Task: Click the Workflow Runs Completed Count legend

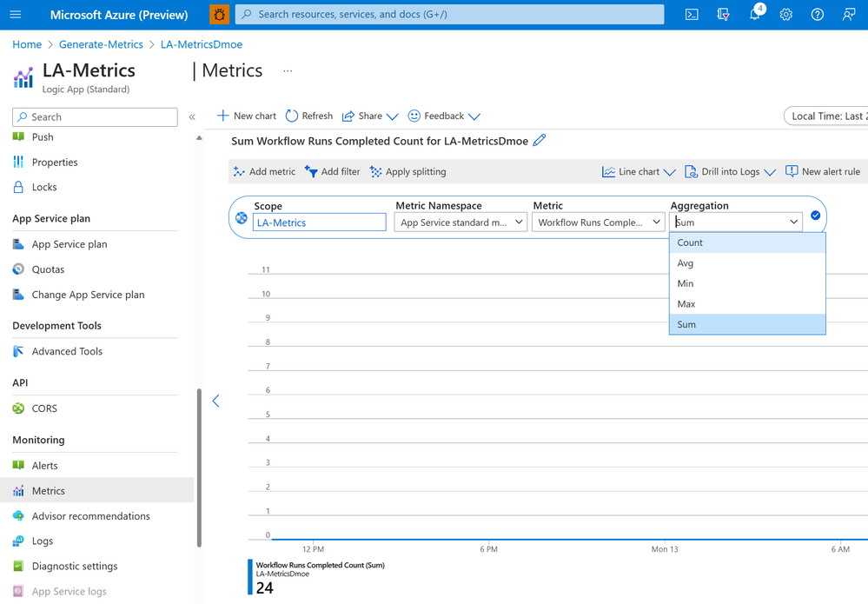Action: click(x=316, y=577)
